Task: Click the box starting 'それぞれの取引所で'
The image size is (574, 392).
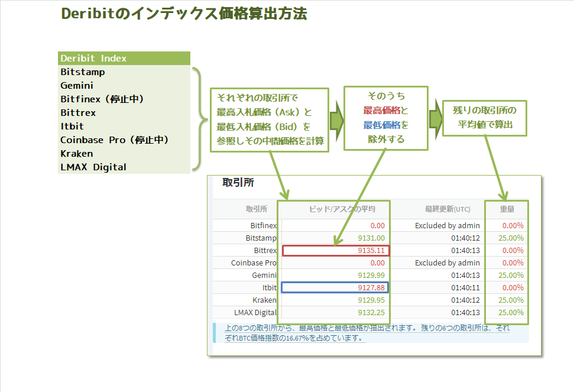Action: click(270, 119)
